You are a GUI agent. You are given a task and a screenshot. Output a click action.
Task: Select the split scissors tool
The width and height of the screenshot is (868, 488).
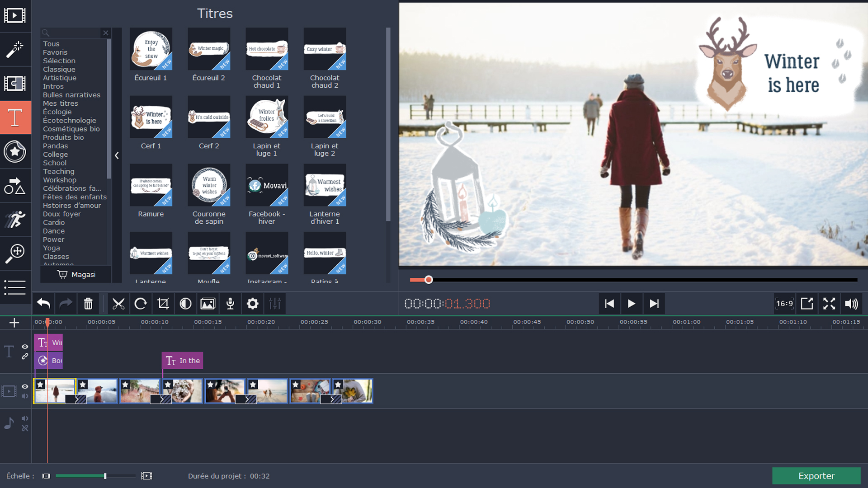(x=118, y=304)
